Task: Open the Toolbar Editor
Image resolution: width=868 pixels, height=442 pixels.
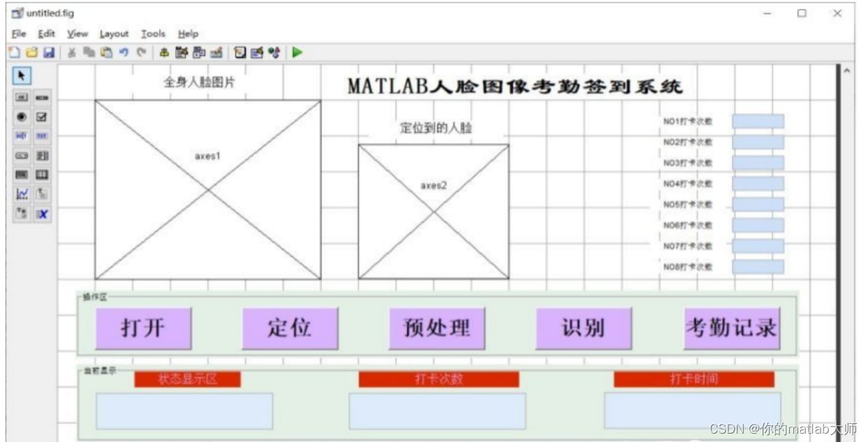Action: (x=216, y=52)
